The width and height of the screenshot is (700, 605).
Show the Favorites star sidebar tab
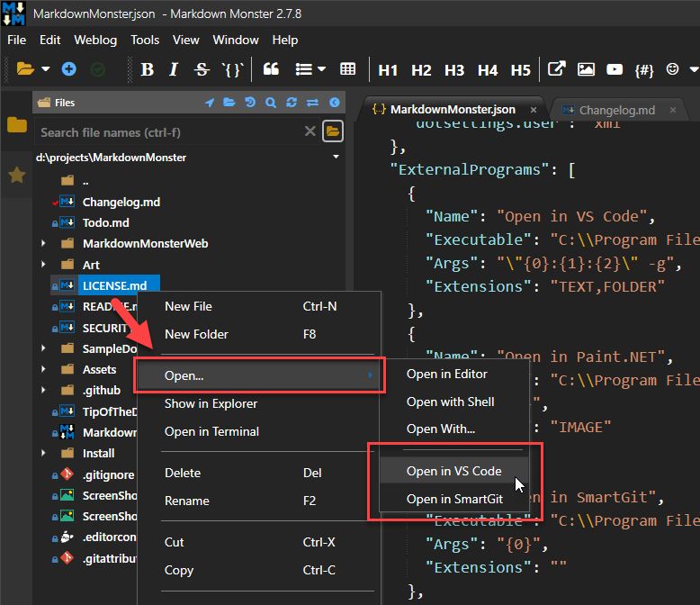[16, 175]
